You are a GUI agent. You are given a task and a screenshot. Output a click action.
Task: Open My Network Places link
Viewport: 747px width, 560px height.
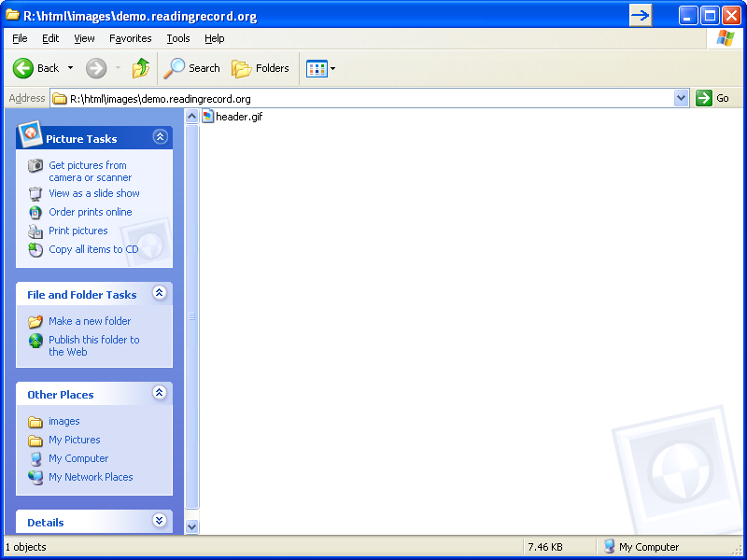point(91,477)
